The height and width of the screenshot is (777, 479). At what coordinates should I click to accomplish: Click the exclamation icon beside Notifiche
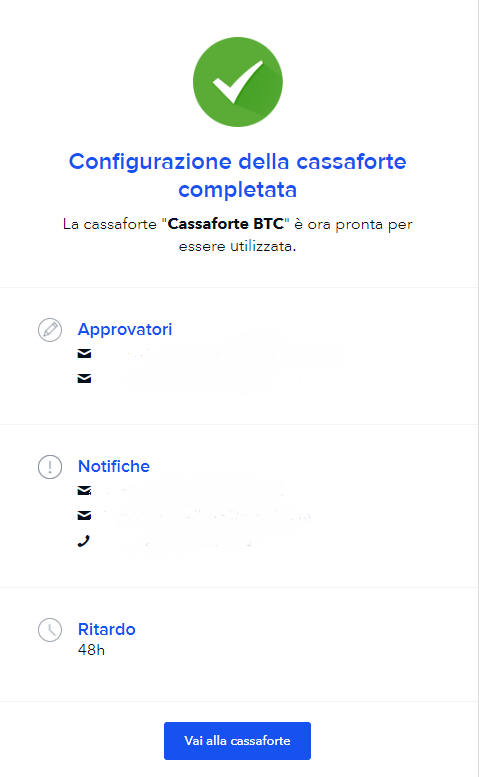(50, 467)
